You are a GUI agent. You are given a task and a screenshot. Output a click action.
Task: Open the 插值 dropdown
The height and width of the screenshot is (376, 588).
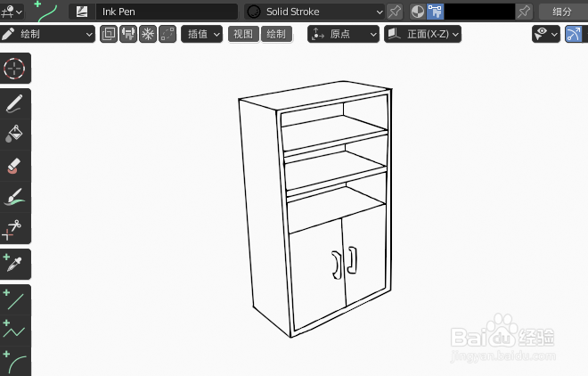(202, 34)
